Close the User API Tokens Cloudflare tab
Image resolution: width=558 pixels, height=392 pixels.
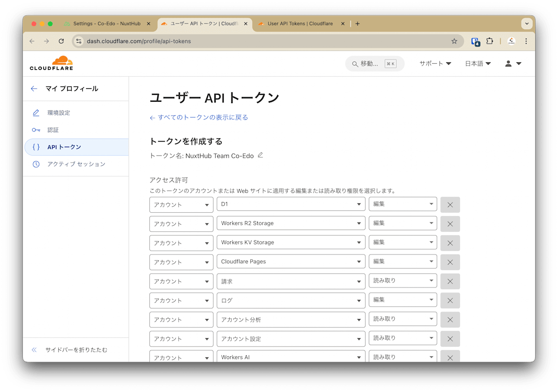tap(343, 24)
